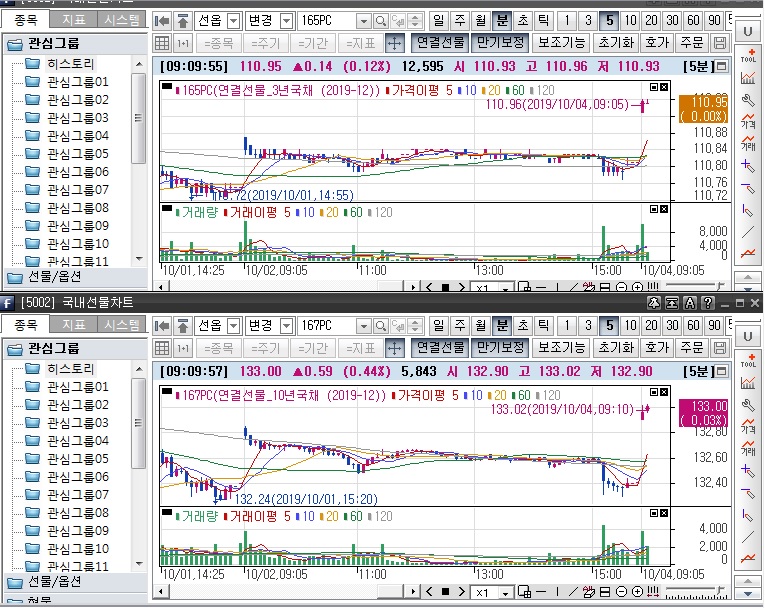This screenshot has width=765, height=608.
Task: Click the multi-window icon in the 167PC bottom bar
Action: (524, 592)
